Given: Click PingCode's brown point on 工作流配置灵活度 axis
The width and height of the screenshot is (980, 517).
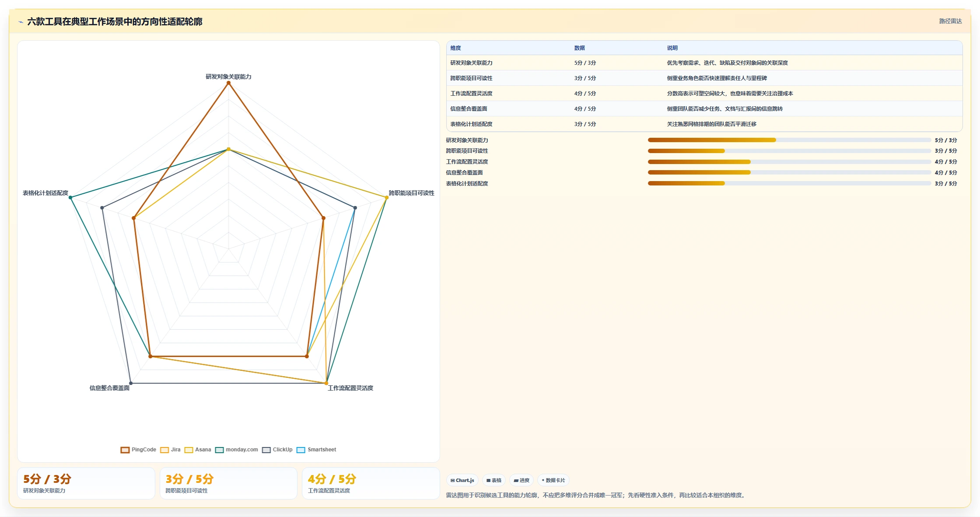Looking at the screenshot, I should [307, 356].
